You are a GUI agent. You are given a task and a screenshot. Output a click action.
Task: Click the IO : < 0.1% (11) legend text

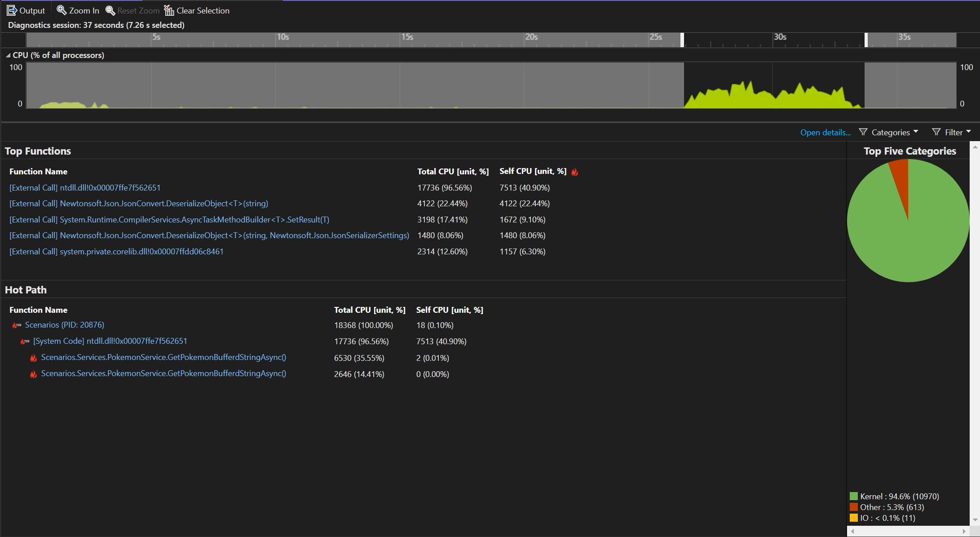point(887,518)
